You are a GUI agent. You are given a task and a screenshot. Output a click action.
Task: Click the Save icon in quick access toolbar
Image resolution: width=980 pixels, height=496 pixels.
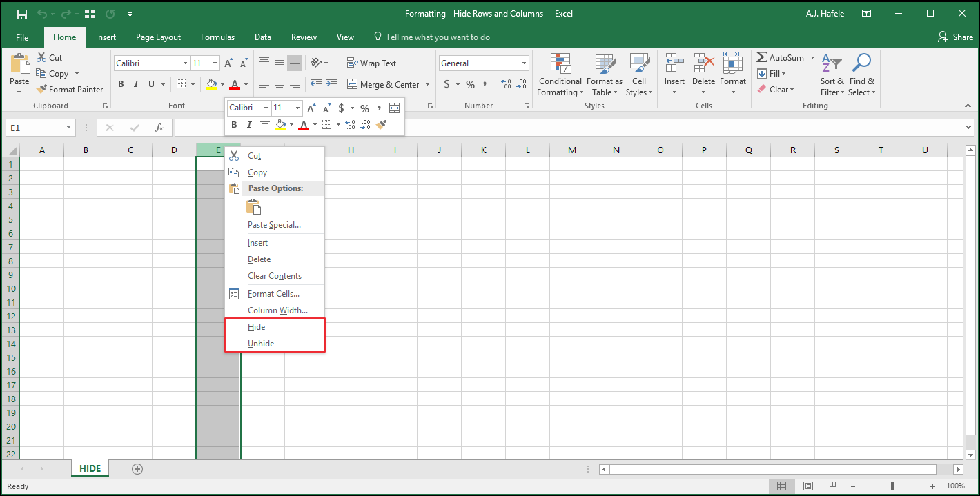(22, 14)
